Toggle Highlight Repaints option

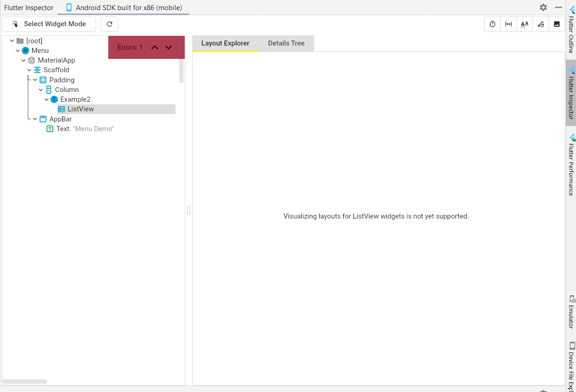point(541,24)
